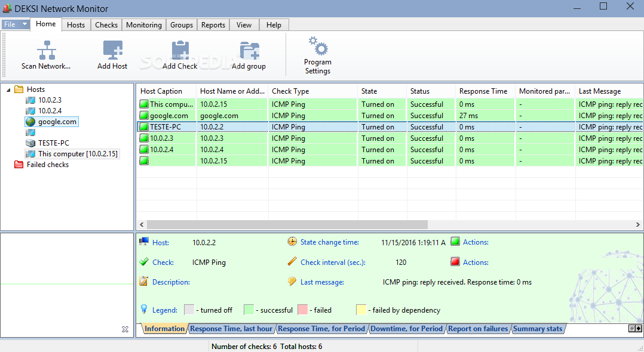Click the Description notepad icon
Image resolution: width=644 pixels, height=352 pixels.
point(144,282)
